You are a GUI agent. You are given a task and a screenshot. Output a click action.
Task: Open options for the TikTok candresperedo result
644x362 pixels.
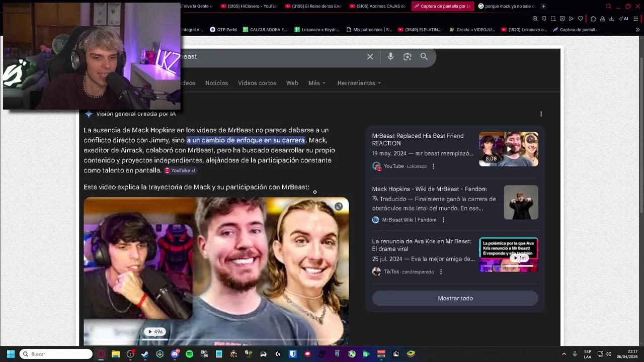tap(441, 272)
